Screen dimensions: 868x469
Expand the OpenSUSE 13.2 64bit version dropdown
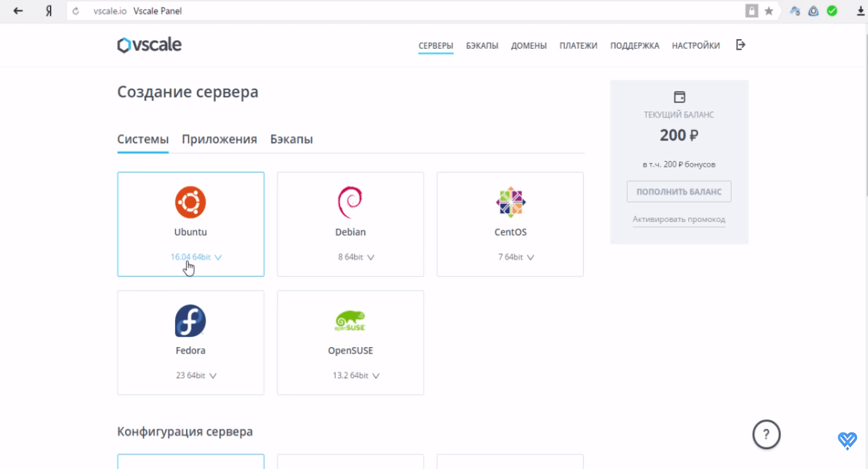[356, 375]
